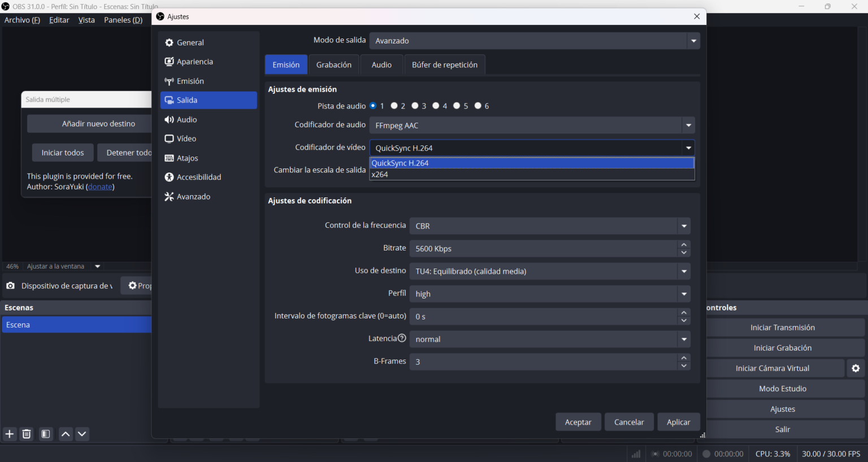Screen dimensions: 868x462
Task: Click the add scene plus icon
Action: pyautogui.click(x=10, y=434)
